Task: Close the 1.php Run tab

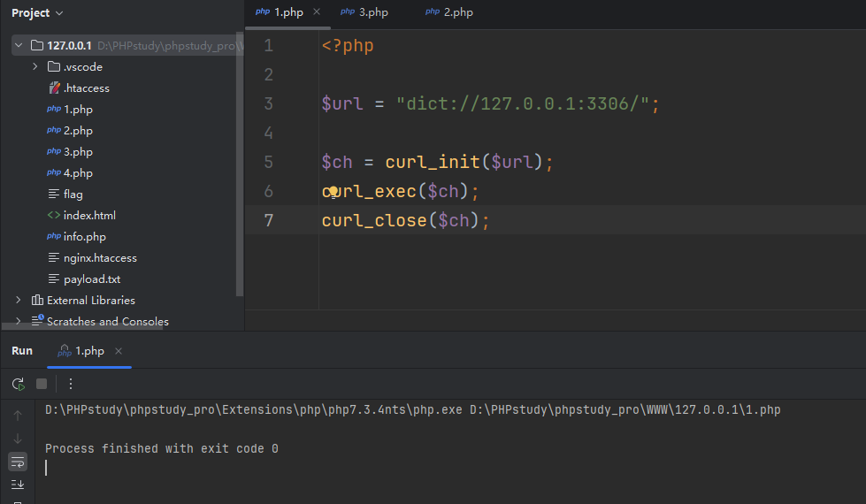Action: [x=119, y=351]
